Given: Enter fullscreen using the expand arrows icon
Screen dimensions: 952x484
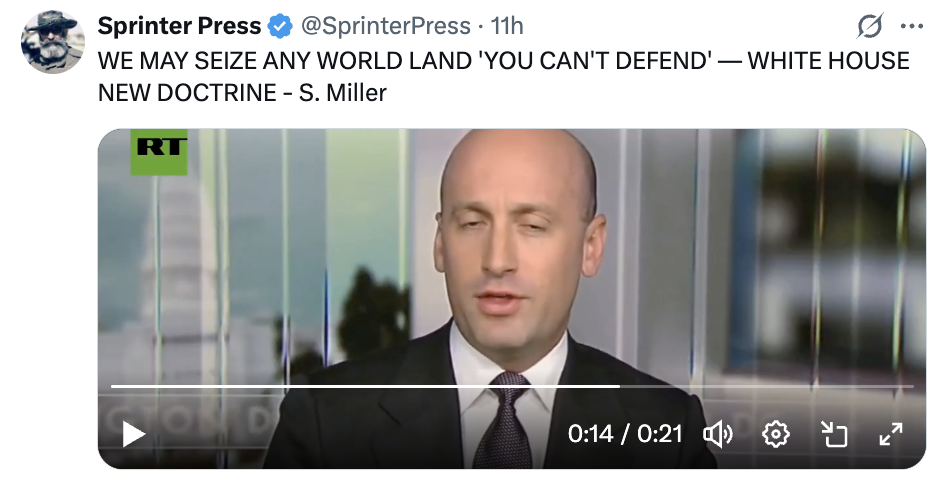Looking at the screenshot, I should [x=891, y=435].
